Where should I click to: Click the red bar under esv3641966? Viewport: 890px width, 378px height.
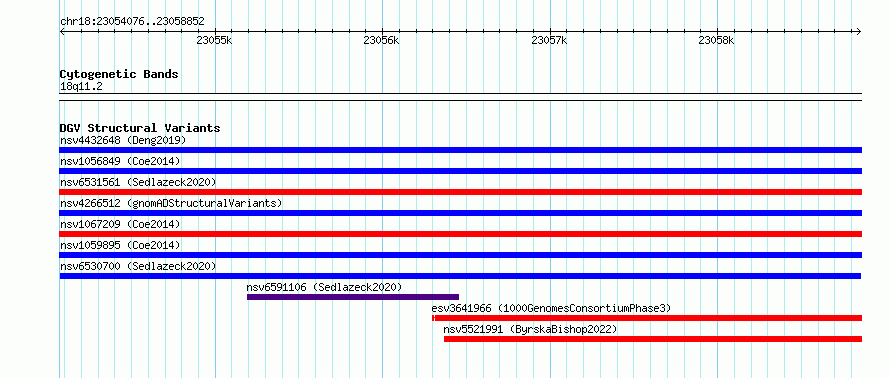647,318
